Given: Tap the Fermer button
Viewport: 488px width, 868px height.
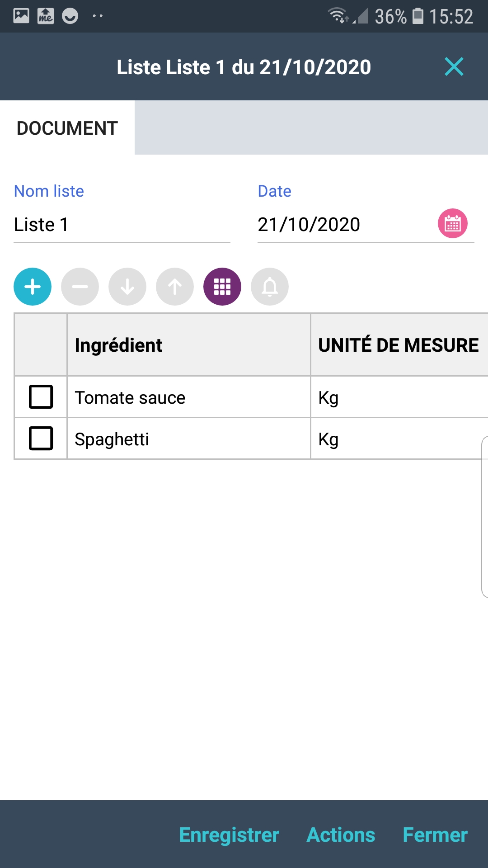Looking at the screenshot, I should (x=435, y=835).
